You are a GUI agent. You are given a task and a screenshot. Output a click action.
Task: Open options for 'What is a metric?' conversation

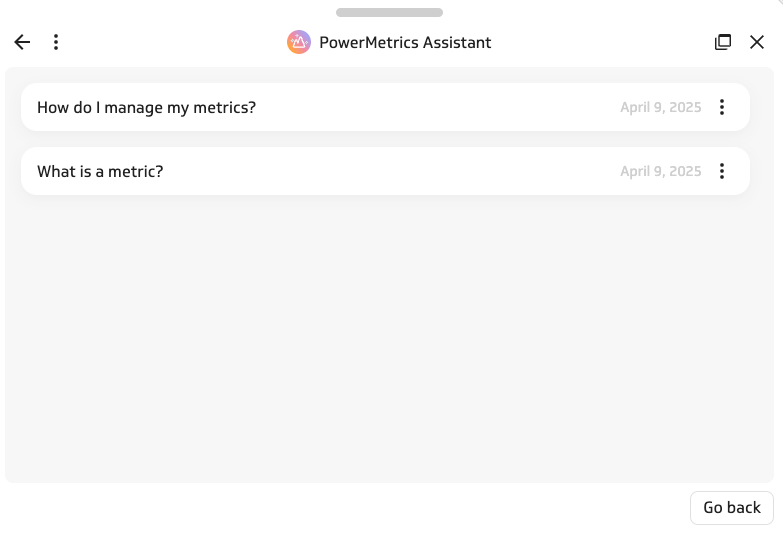722,171
